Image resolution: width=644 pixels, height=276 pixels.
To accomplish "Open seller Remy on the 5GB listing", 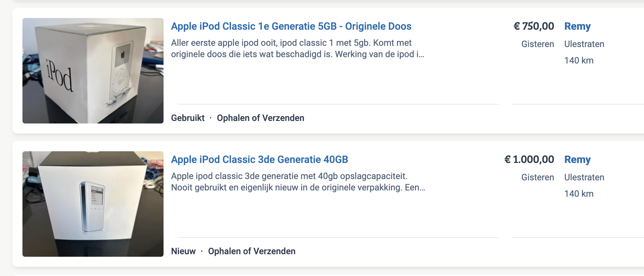I will point(578,26).
